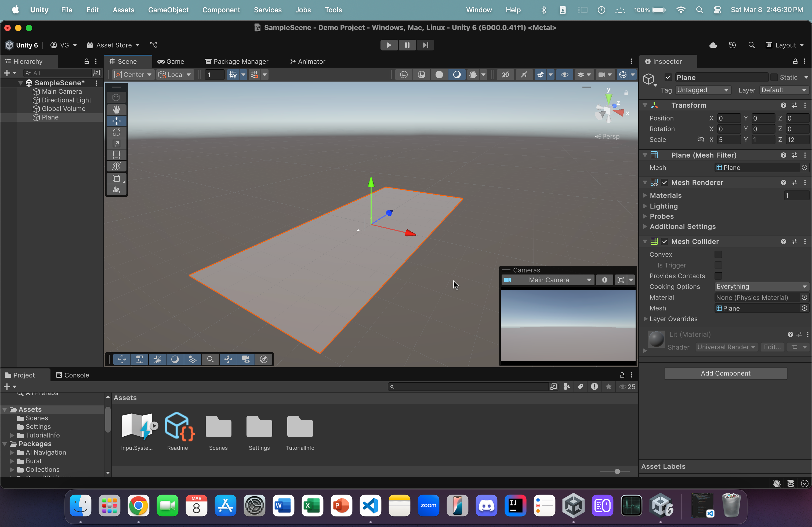The width and height of the screenshot is (812, 527).
Task: Click the Pause button
Action: click(x=407, y=45)
